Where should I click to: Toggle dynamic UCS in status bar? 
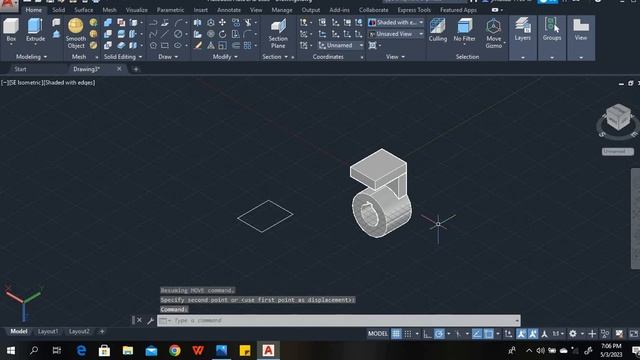click(x=508, y=334)
